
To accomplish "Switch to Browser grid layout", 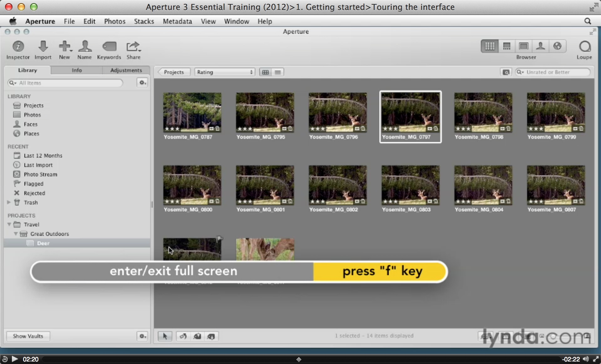I will click(x=490, y=46).
